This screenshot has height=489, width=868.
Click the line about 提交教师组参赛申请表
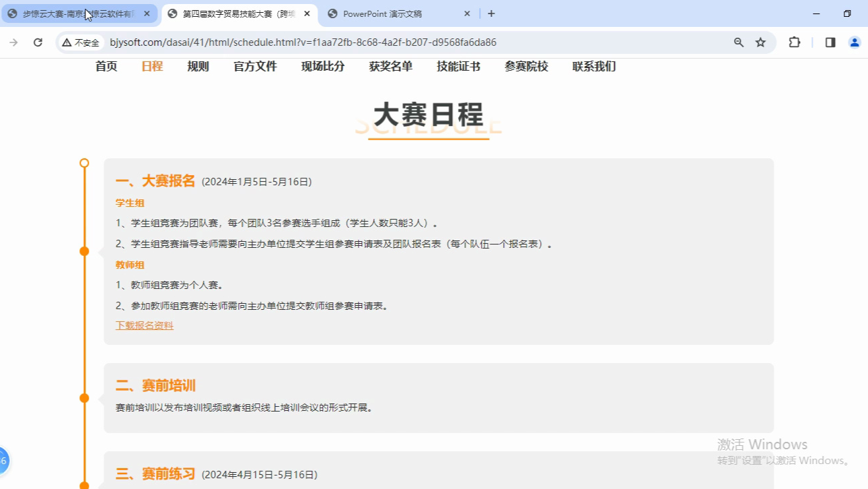[x=252, y=306]
